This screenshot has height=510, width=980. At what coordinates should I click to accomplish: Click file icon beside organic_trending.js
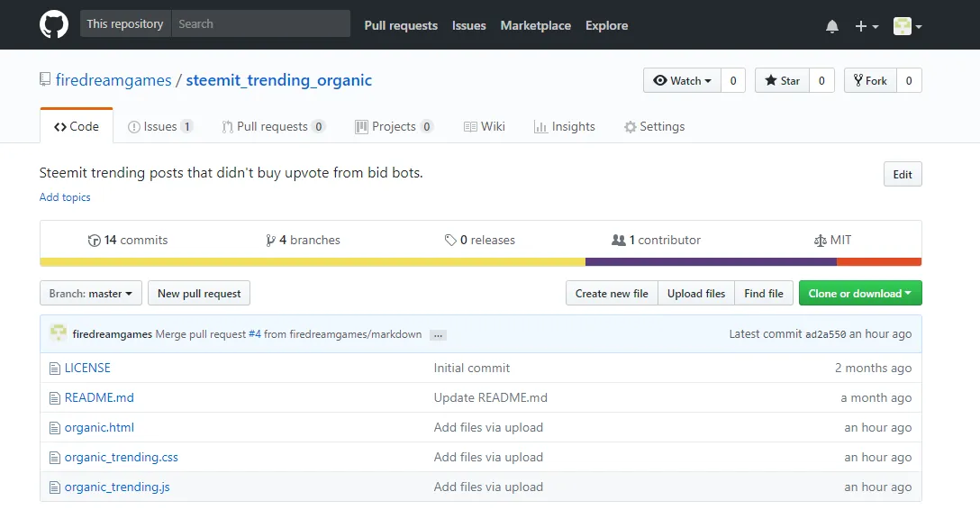pos(55,487)
